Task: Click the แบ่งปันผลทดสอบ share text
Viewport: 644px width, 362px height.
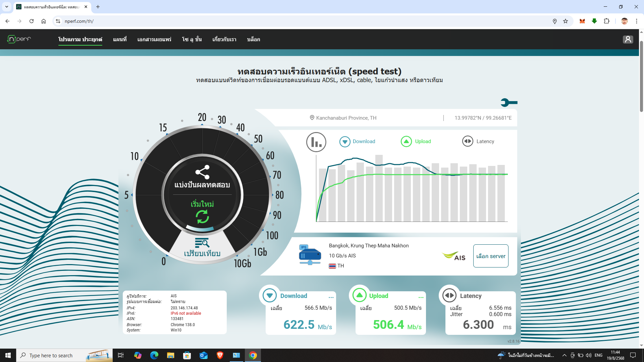Action: coord(202,185)
